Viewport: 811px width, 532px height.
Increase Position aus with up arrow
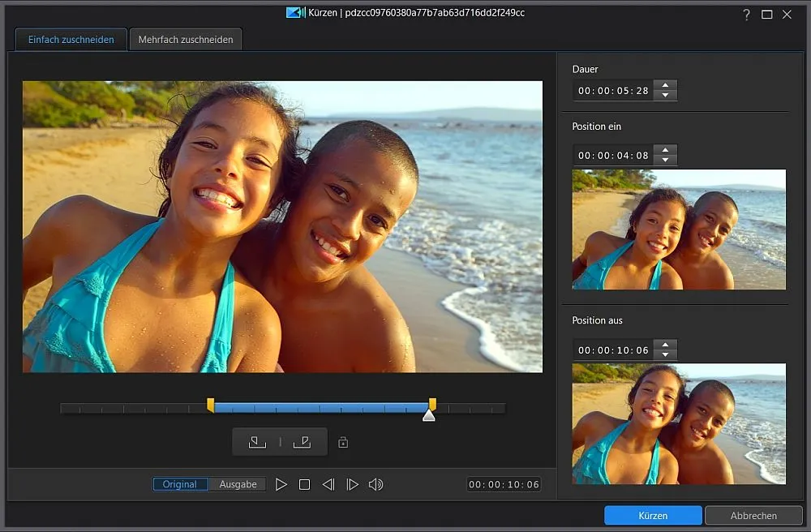pyautogui.click(x=665, y=345)
